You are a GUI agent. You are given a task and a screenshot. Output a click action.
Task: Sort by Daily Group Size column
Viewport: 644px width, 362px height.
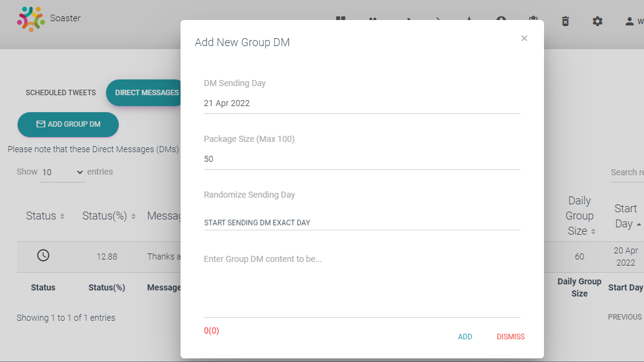coord(593,232)
